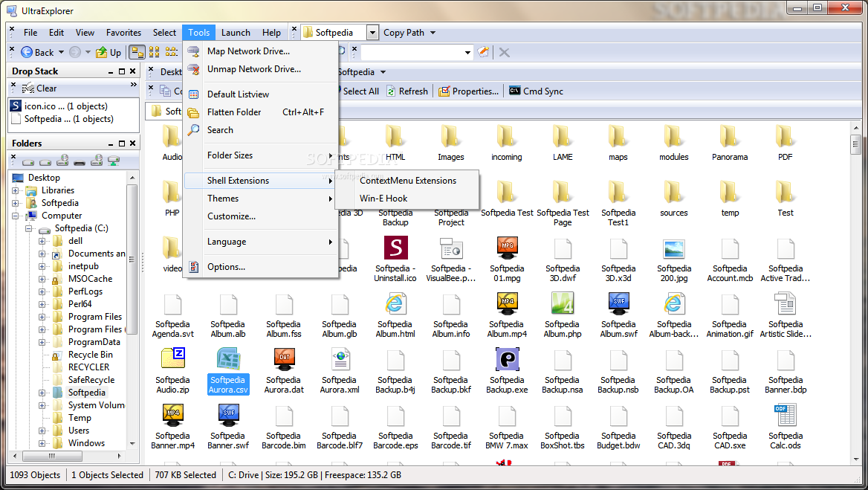Open the Softpedia folder combo dropdown
Viewport: 868px width, 490px height.
(372, 33)
